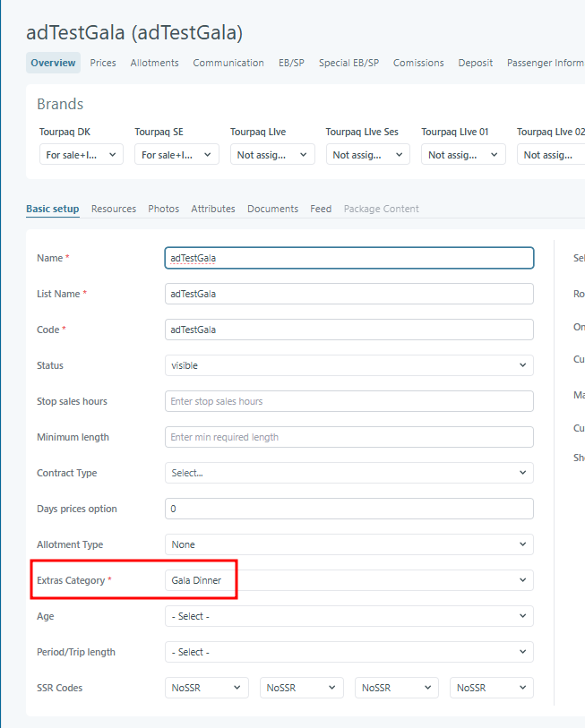Focus the Minimum length input field
Viewport: 585px width, 728px height.
click(x=348, y=437)
